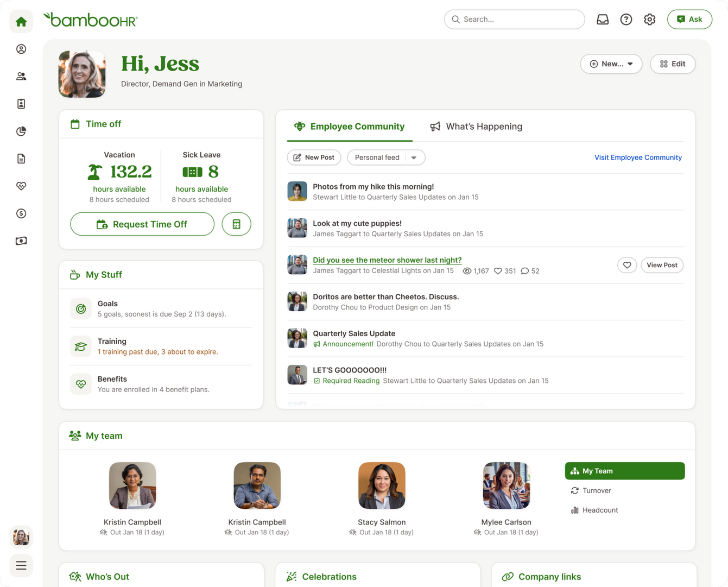Select the Employee Community tab
The height and width of the screenshot is (587, 728).
click(x=349, y=127)
